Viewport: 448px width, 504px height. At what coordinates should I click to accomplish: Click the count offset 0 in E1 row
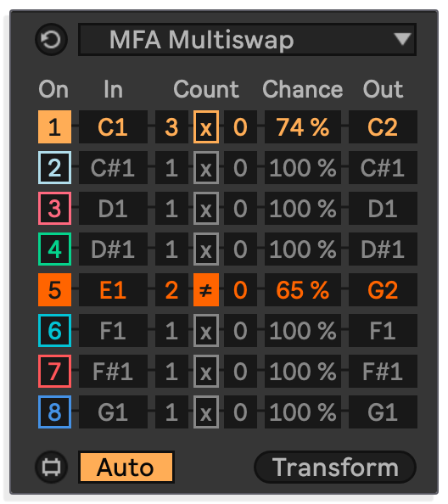(240, 289)
